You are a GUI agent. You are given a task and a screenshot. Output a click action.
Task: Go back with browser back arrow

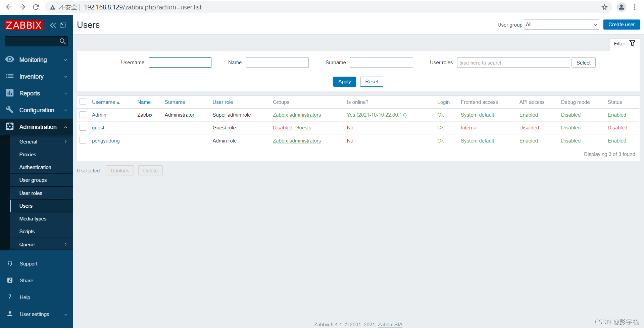click(9, 7)
